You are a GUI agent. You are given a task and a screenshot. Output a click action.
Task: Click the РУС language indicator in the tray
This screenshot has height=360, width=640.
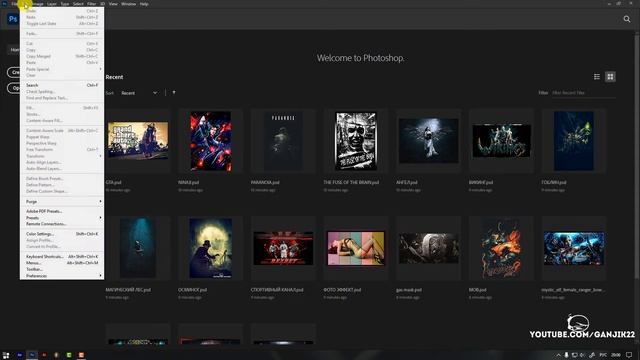(x=603, y=355)
